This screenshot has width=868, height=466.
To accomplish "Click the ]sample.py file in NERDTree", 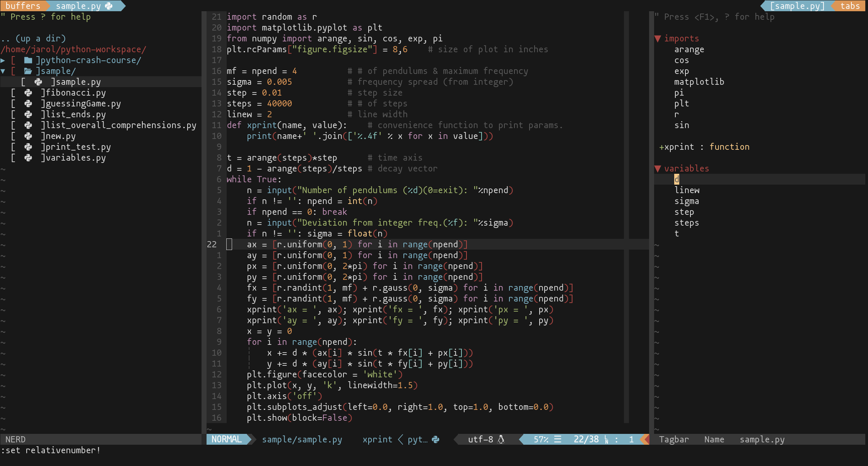I will point(75,82).
